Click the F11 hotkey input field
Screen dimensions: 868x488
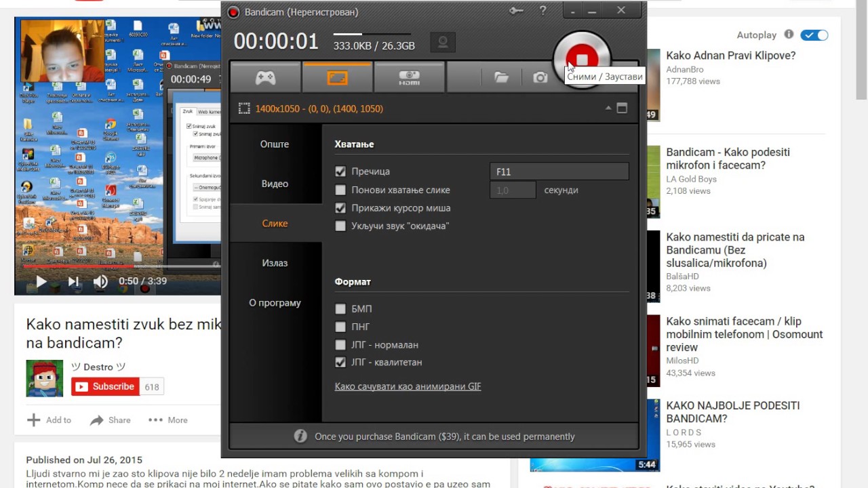(559, 171)
